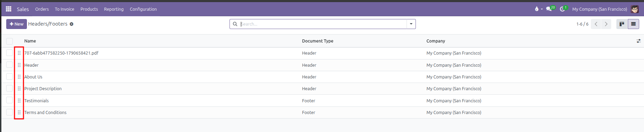Click the drag handle of Testimonials row

point(19,101)
